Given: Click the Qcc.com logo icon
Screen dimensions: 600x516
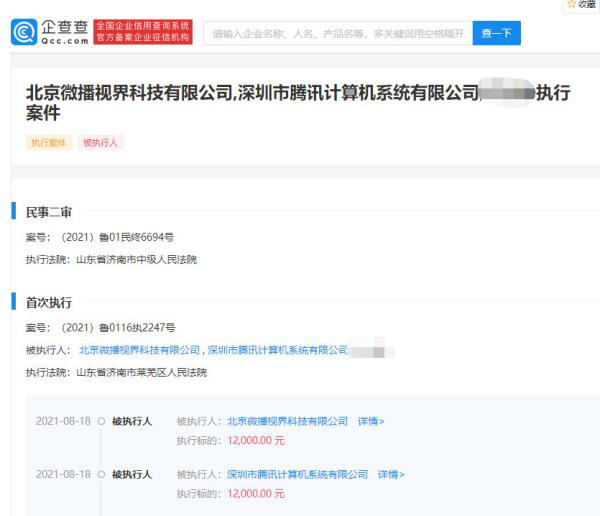Looking at the screenshot, I should (24, 32).
